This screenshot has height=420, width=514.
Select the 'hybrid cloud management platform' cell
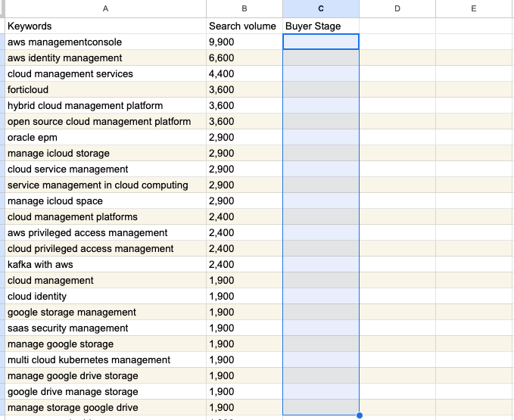click(105, 105)
